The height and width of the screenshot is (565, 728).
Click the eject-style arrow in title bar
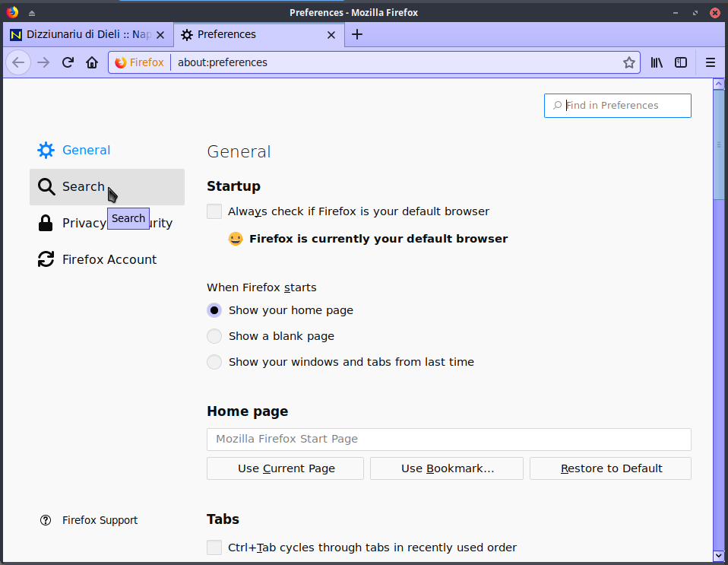32,13
